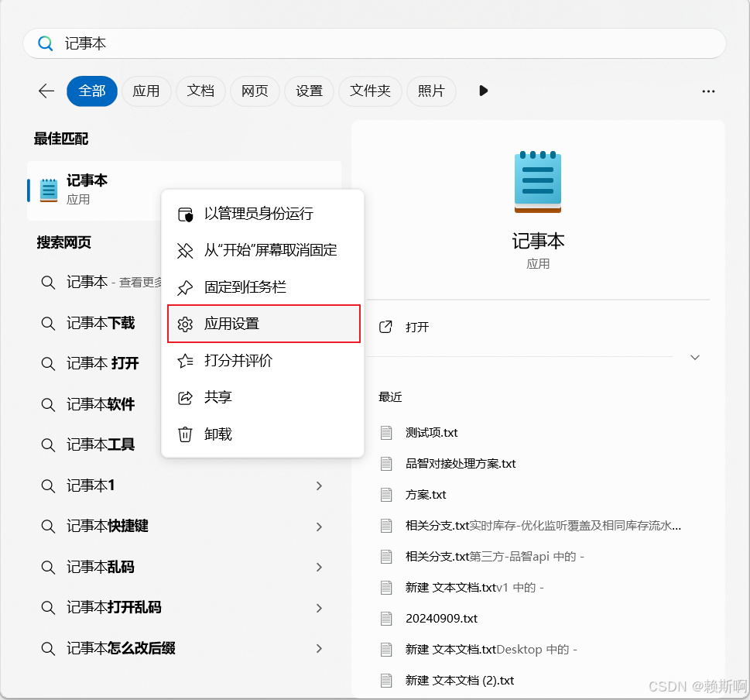Open 应用设置 from context menu
Image resolution: width=750 pixels, height=700 pixels.
pyautogui.click(x=264, y=324)
